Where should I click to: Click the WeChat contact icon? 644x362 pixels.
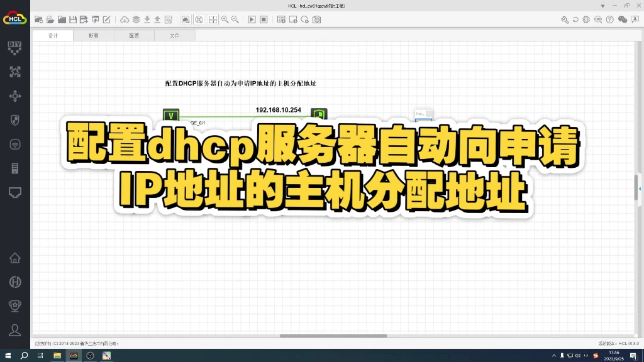(x=623, y=19)
